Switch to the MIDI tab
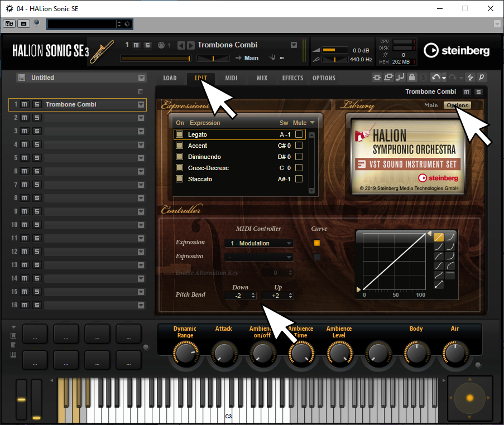This screenshot has height=425, width=504. pyautogui.click(x=231, y=78)
